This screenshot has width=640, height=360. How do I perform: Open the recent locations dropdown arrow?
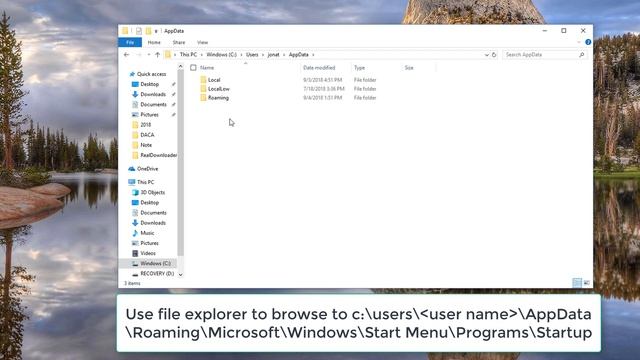[149, 55]
